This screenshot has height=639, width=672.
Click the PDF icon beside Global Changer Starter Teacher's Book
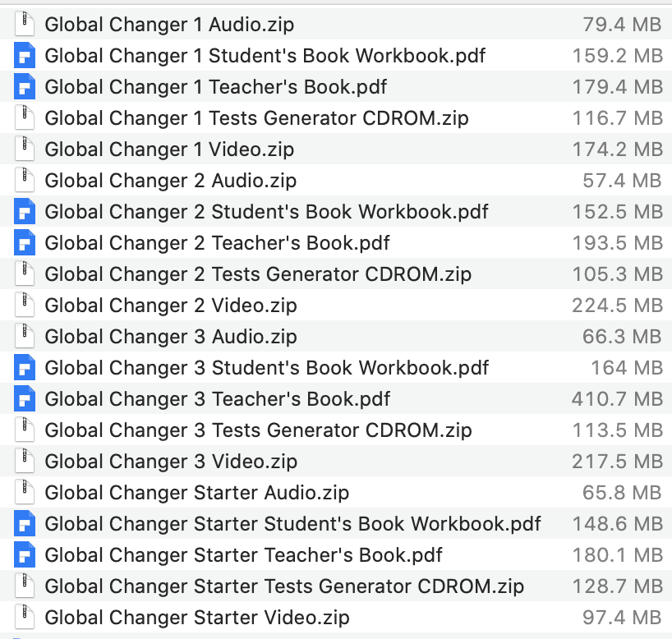26,554
